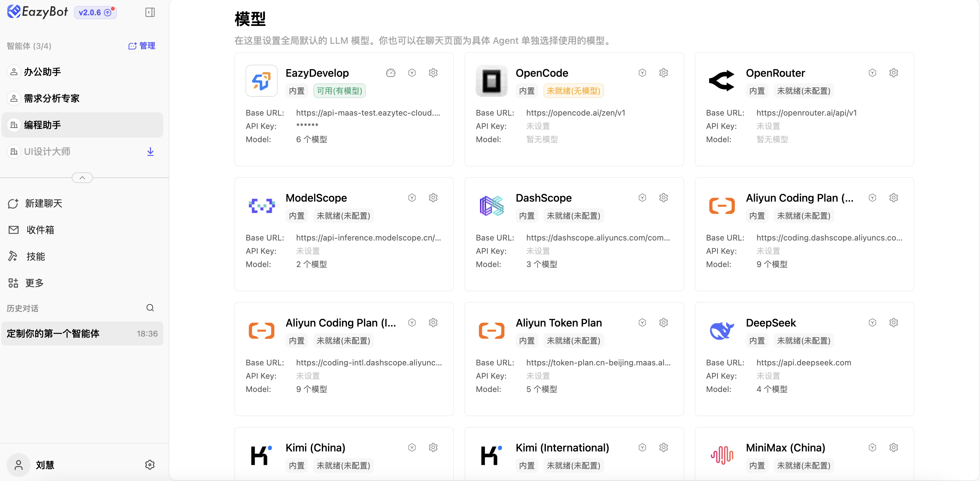Click the hexagon icon on OpenCode card
The image size is (980, 481).
tap(642, 73)
